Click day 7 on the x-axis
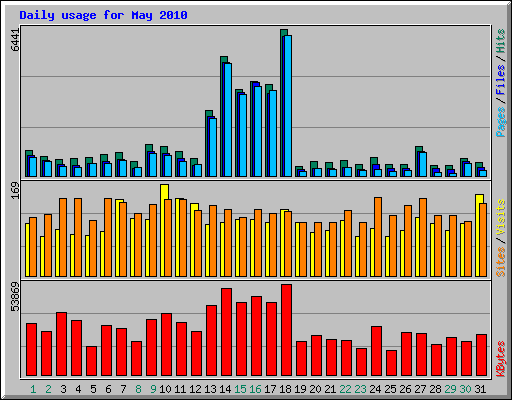The height and width of the screenshot is (400, 512). [123, 389]
